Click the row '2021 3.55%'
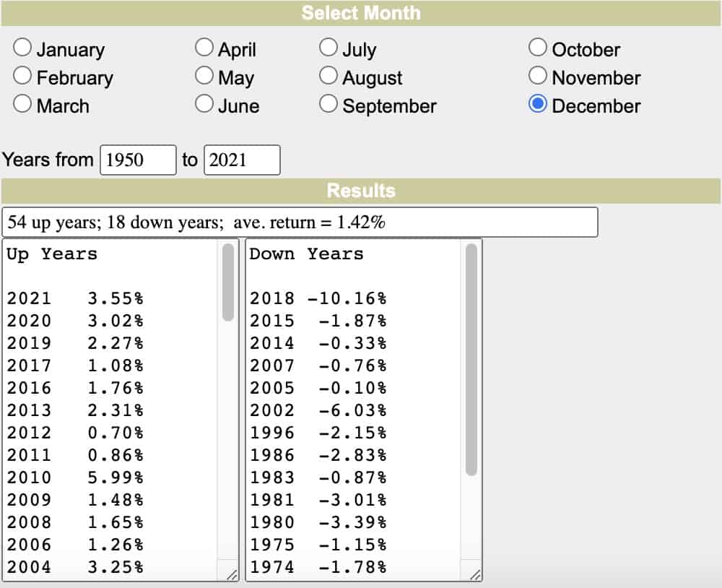Image resolution: width=722 pixels, height=588 pixels. tap(75, 298)
